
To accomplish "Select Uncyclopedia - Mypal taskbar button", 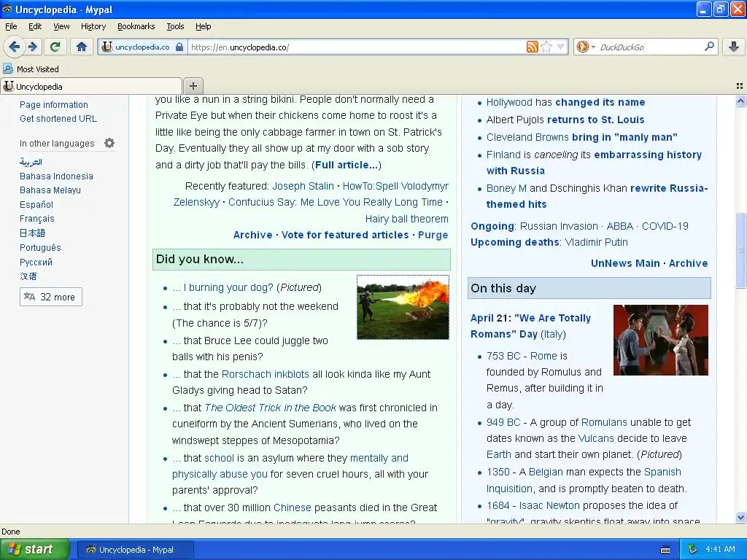I will click(135, 550).
